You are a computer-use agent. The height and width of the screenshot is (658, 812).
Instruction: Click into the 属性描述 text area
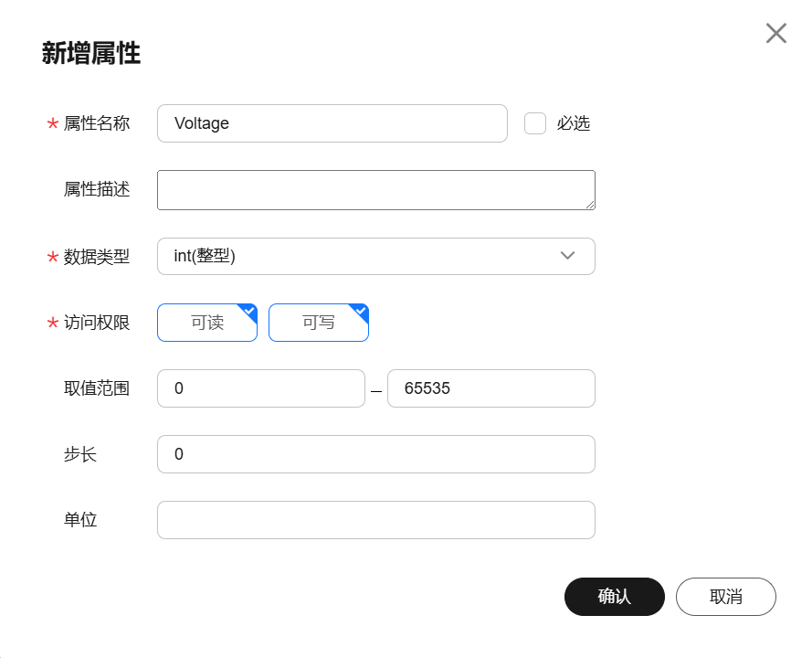pos(376,189)
